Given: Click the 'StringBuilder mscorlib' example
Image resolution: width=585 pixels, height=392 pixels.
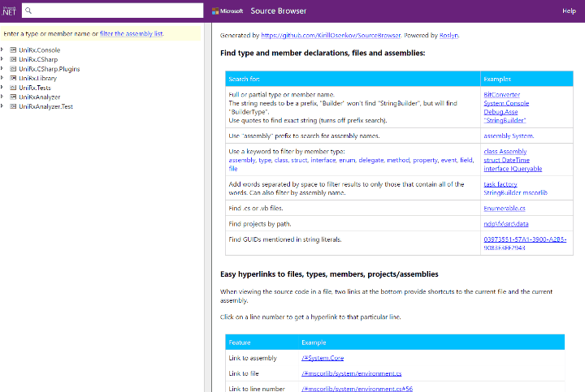Looking at the screenshot, I should (515, 192).
